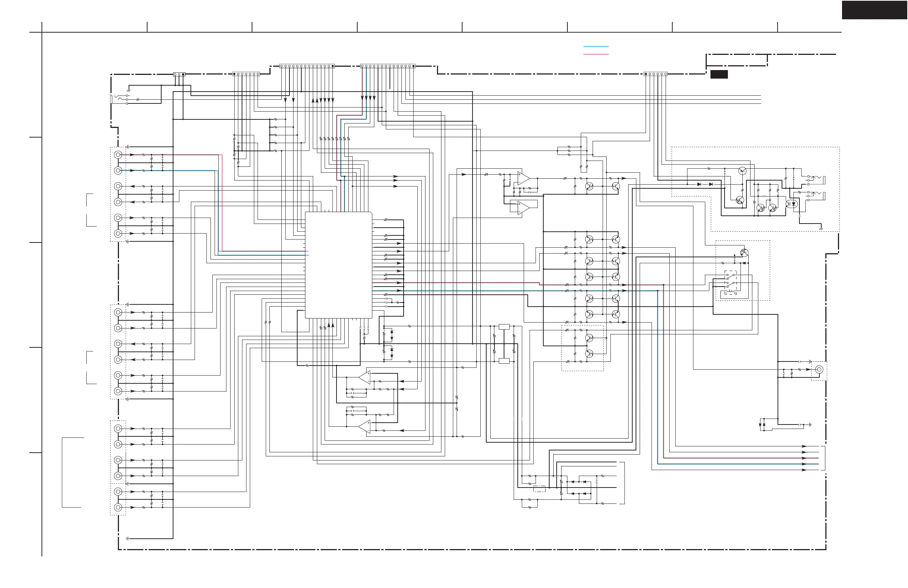Screen dimensions: 908x588
Task: Click the black rectangle in top-right corner
Action: tap(874, 10)
